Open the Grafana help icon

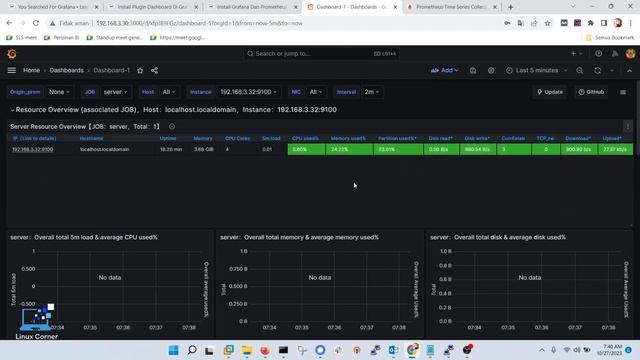click(598, 53)
